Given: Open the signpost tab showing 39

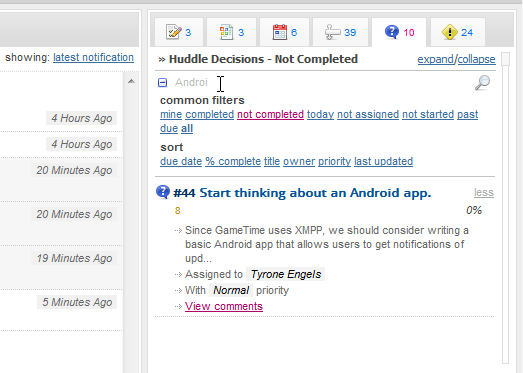Looking at the screenshot, I should tap(340, 32).
